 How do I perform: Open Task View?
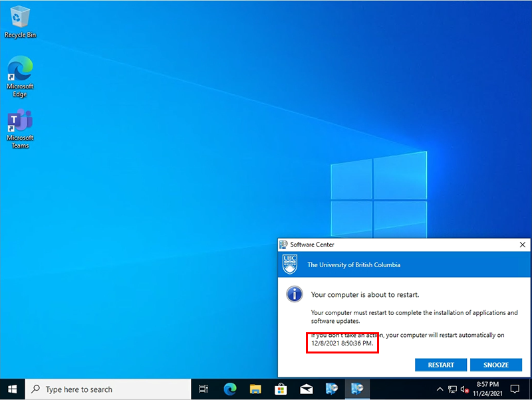pos(203,389)
